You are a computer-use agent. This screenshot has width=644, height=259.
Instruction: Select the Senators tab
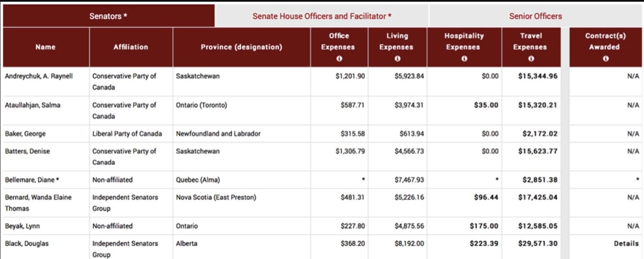pyautogui.click(x=109, y=17)
